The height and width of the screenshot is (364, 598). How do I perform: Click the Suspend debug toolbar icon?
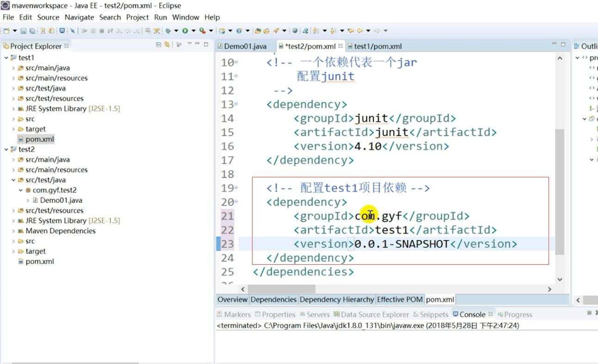[93, 31]
